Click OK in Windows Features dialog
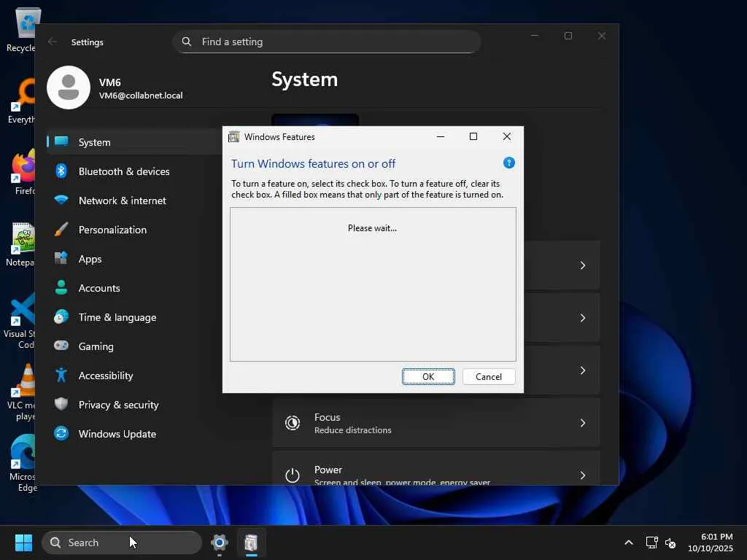 [x=427, y=377]
